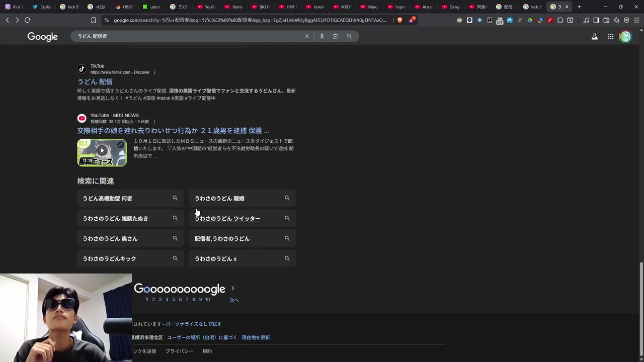Open Search Labs flask icon
The height and width of the screenshot is (362, 644).
(x=595, y=36)
